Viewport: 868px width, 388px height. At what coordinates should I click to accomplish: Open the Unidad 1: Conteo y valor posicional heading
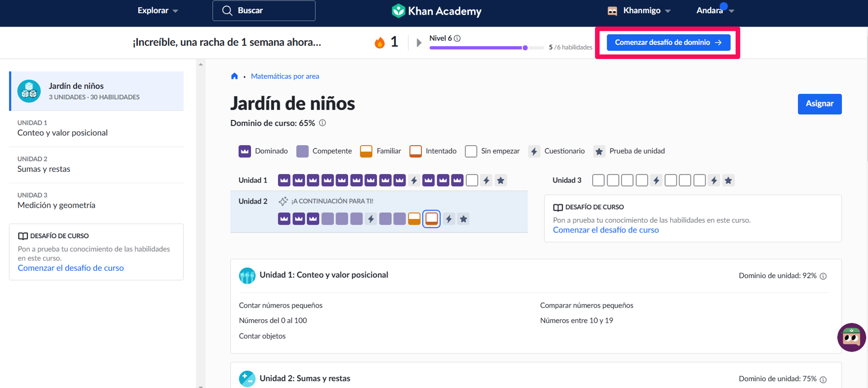pyautogui.click(x=324, y=275)
